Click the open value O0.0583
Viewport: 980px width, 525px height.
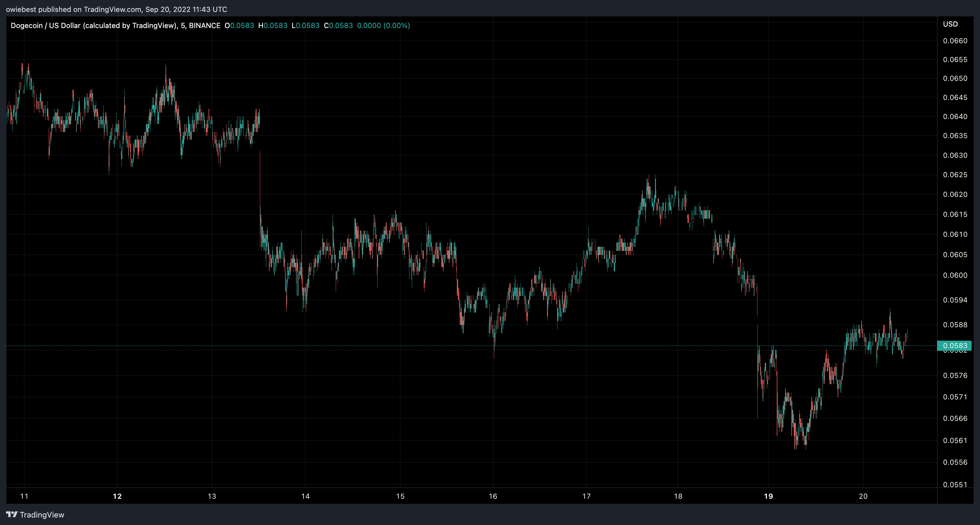pos(239,25)
